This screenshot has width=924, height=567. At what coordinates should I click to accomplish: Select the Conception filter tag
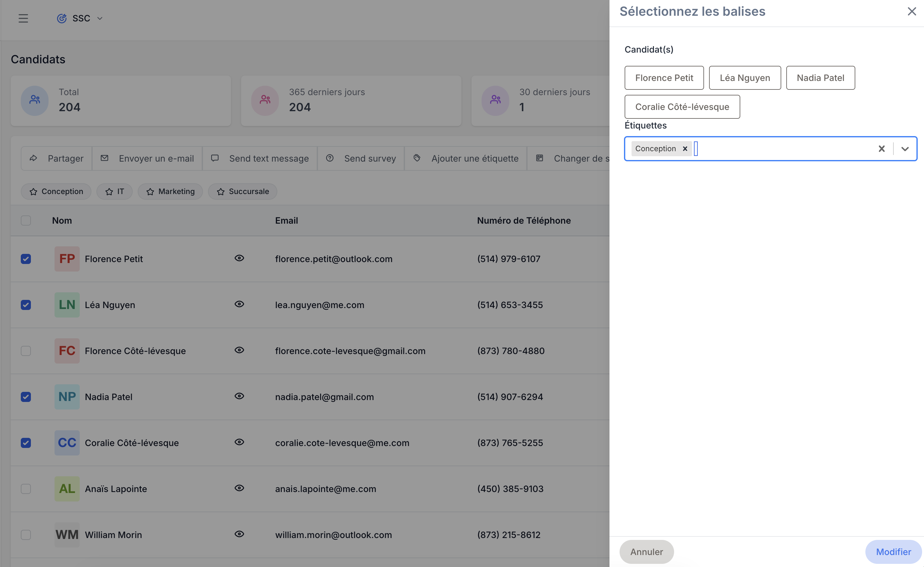point(56,191)
